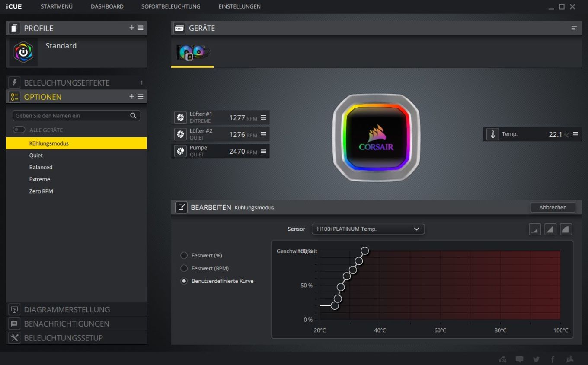Expand the Beleuchtungssetup section

tap(76, 338)
